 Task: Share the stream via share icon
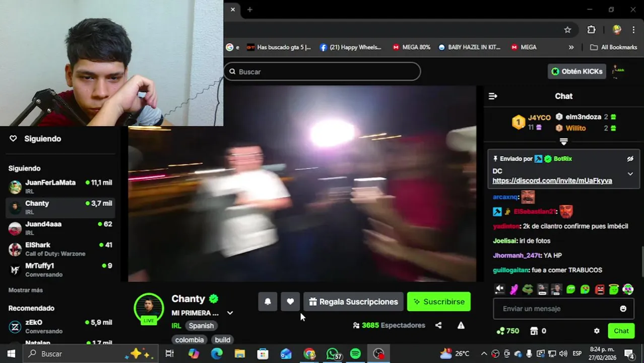438,325
